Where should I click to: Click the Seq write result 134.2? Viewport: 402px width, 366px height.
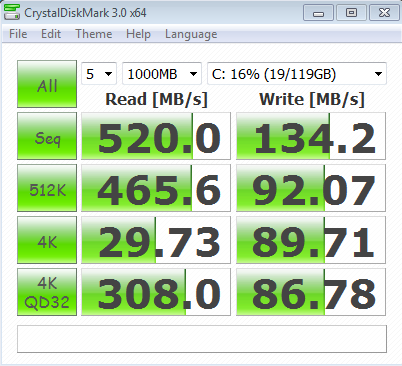pyautogui.click(x=311, y=136)
